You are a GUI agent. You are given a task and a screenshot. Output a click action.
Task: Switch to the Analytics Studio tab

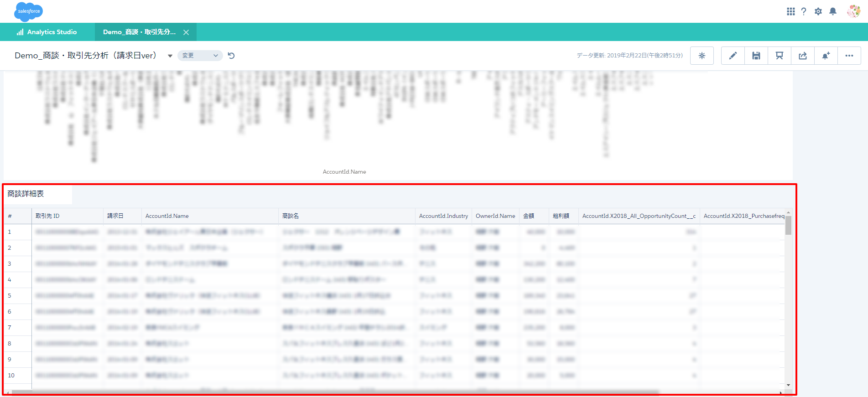point(47,32)
